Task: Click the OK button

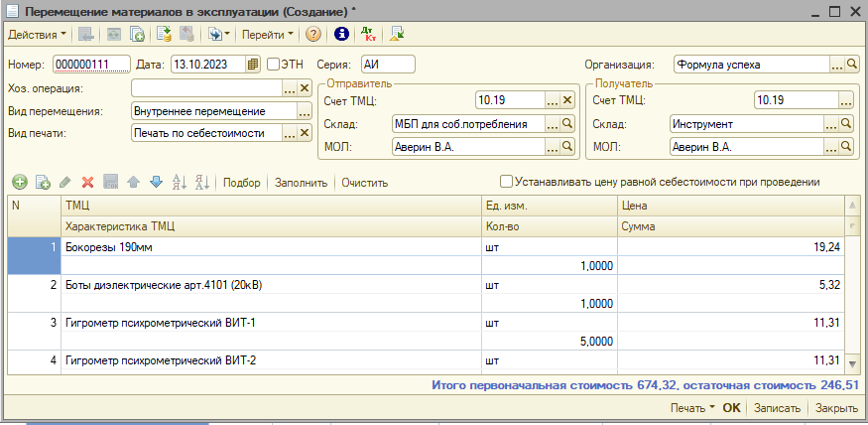Action: pyautogui.click(x=731, y=408)
